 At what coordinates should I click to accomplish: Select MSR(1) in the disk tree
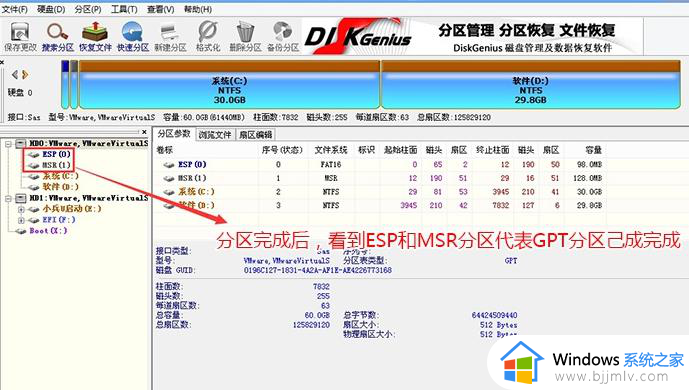point(56,165)
